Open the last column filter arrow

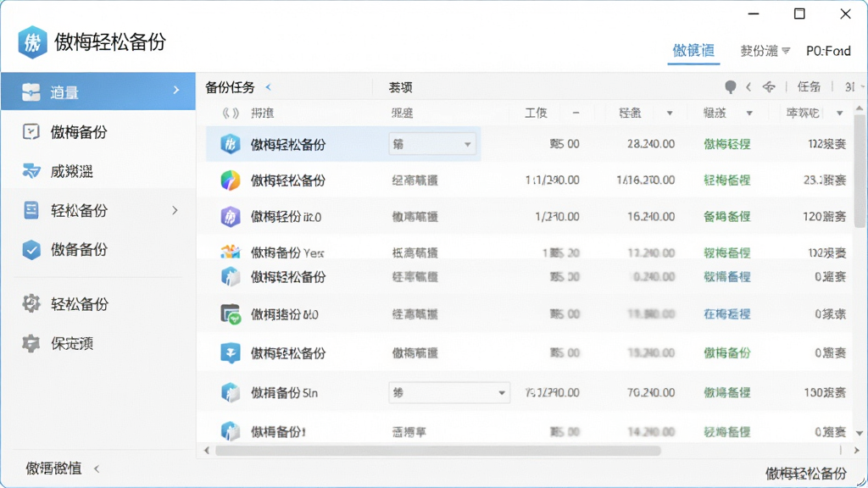(840, 114)
